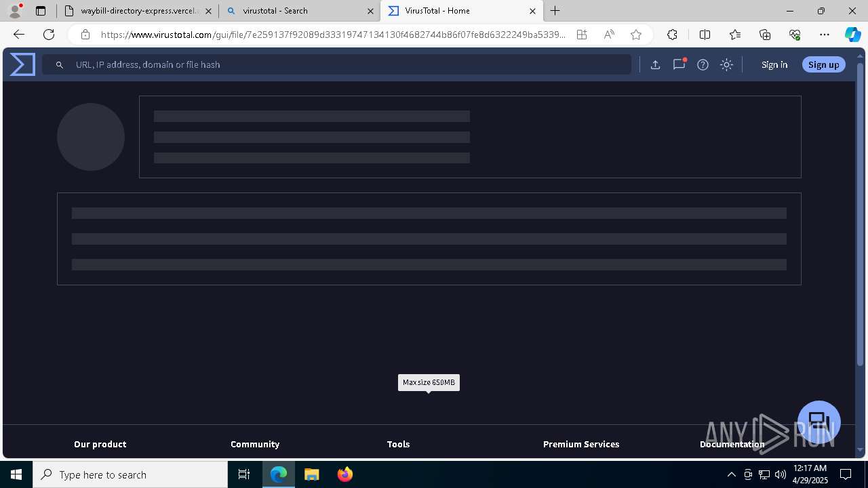Open the taskbar clock and date
The height and width of the screenshot is (488, 868).
[810, 474]
